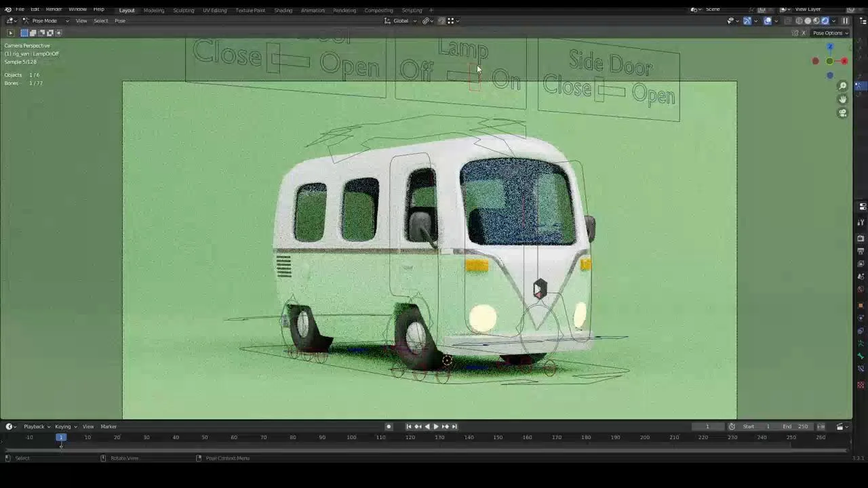Jump to the previous keyframe
868x488 pixels.
418,426
